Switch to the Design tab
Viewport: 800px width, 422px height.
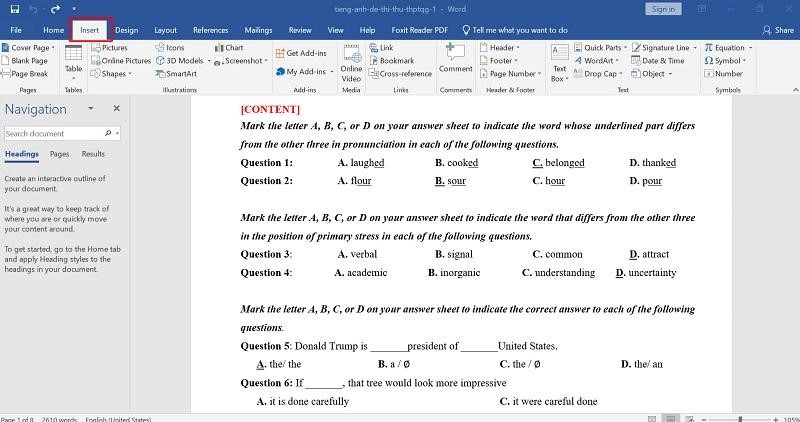pyautogui.click(x=127, y=30)
